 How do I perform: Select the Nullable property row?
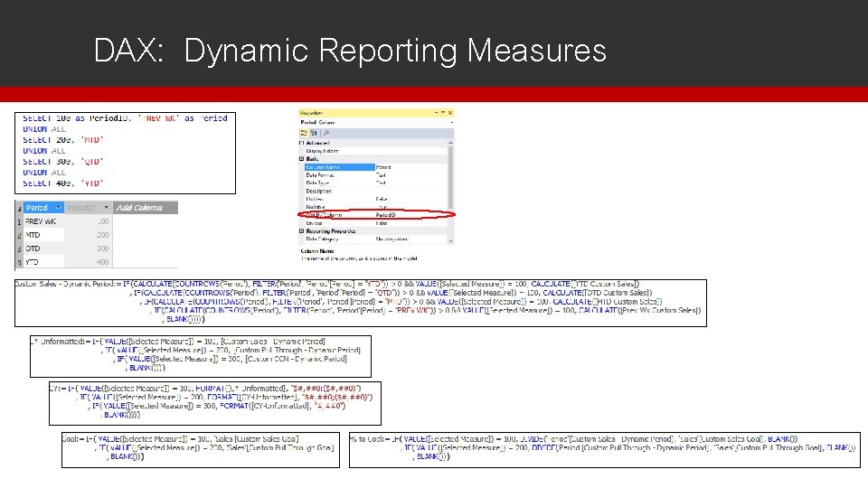click(x=375, y=207)
